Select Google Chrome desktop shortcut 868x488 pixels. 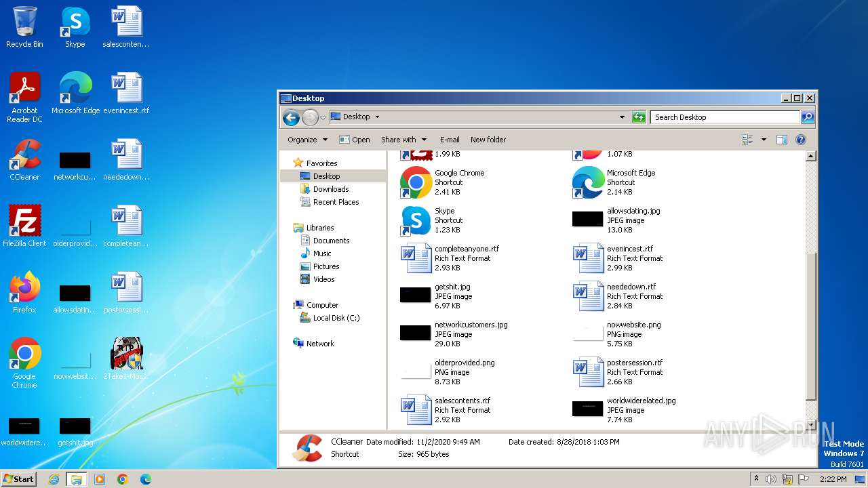click(24, 363)
